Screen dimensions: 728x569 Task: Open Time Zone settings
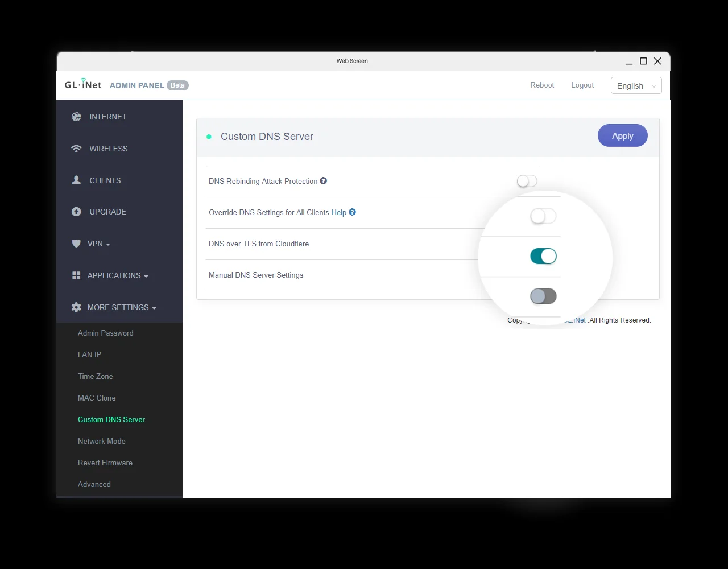point(96,376)
